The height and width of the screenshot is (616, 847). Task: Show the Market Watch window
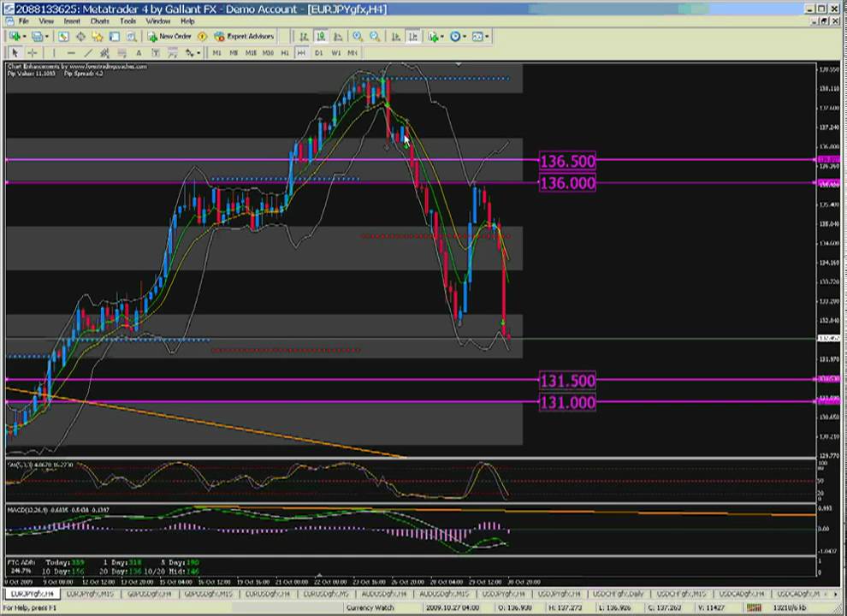[63, 36]
